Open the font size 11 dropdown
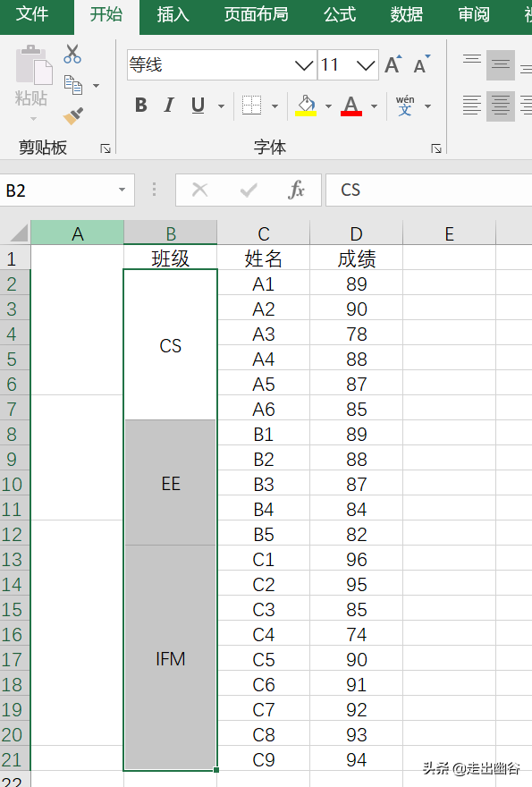 click(366, 65)
